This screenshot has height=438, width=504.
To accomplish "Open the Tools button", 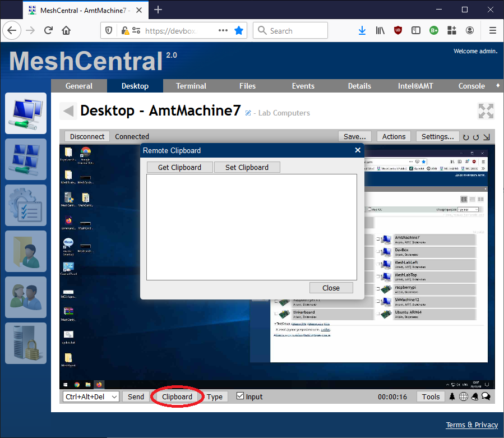I will (x=431, y=397).
